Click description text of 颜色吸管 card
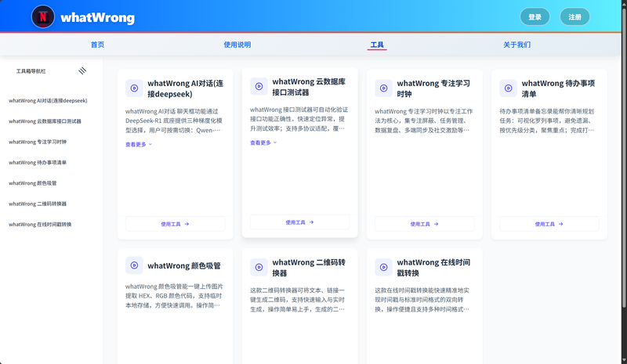 click(174, 296)
